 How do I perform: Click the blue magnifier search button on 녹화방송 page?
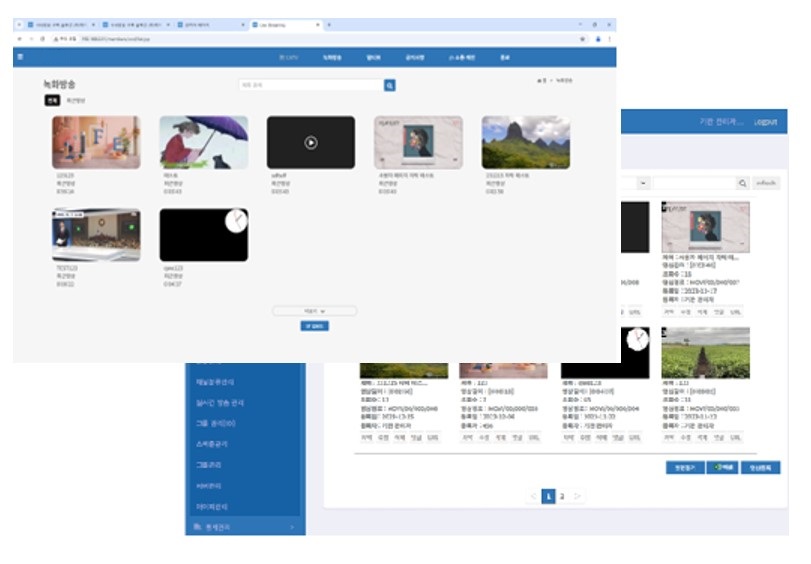389,85
